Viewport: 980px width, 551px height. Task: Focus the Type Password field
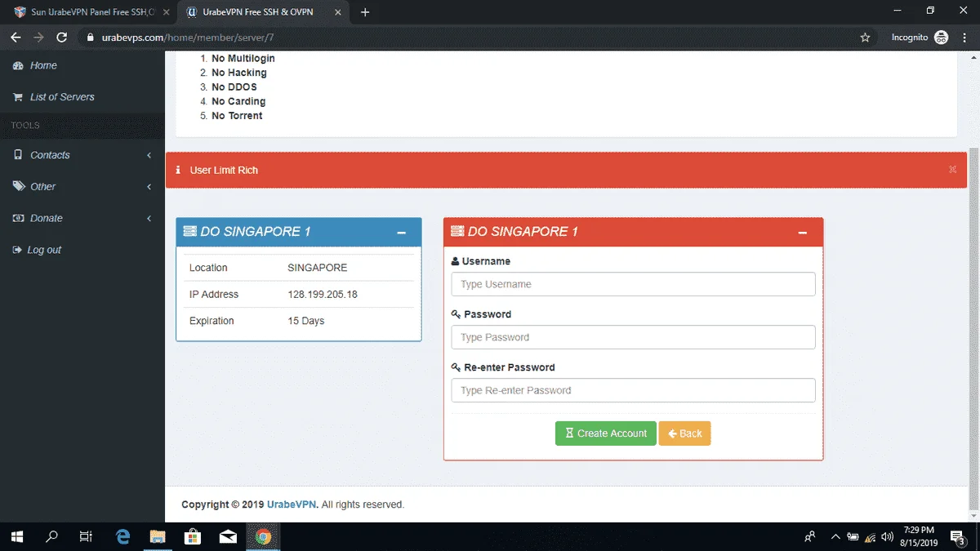pos(633,337)
